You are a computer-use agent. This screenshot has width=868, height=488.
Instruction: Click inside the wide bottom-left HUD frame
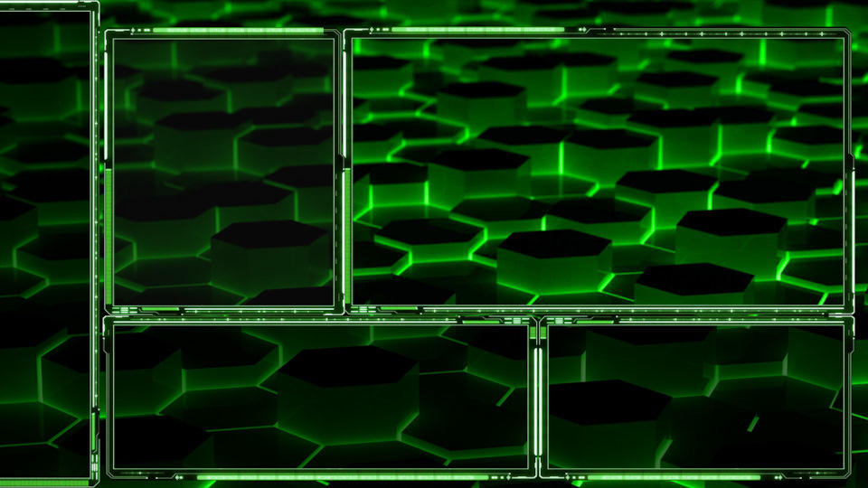point(320,396)
